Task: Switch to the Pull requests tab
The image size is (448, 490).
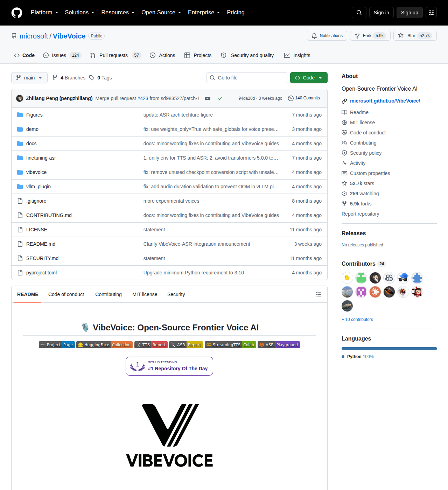Action: coord(115,55)
